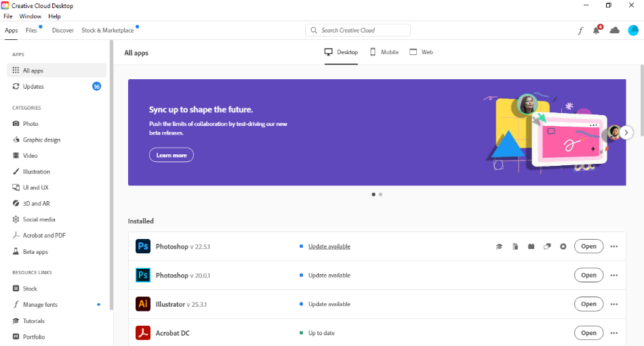The height and width of the screenshot is (346, 644).
Task: Click the Update available status for Photoshop 20.0.1
Action: [329, 275]
